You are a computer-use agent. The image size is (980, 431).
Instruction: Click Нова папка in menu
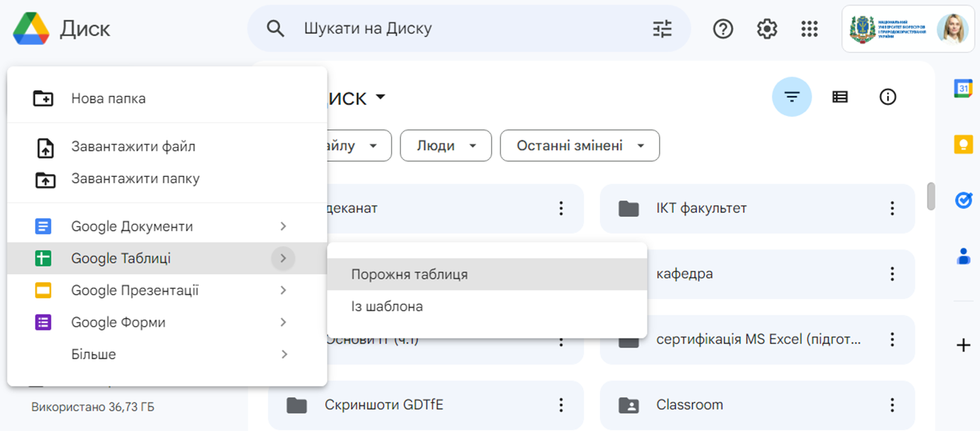(x=109, y=98)
